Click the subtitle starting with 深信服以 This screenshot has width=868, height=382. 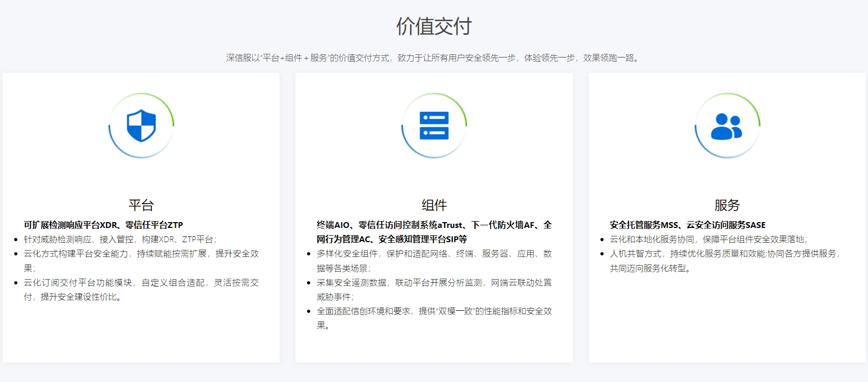pyautogui.click(x=434, y=58)
